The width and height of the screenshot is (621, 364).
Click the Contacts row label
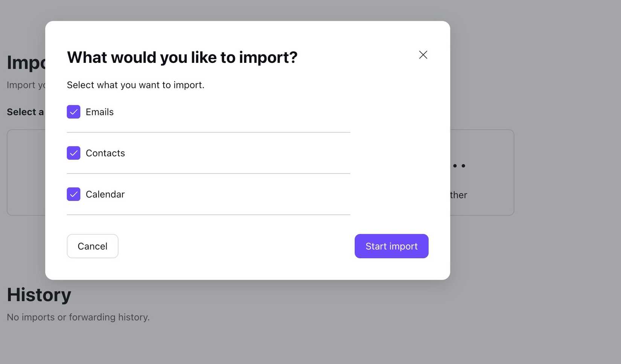coord(105,153)
